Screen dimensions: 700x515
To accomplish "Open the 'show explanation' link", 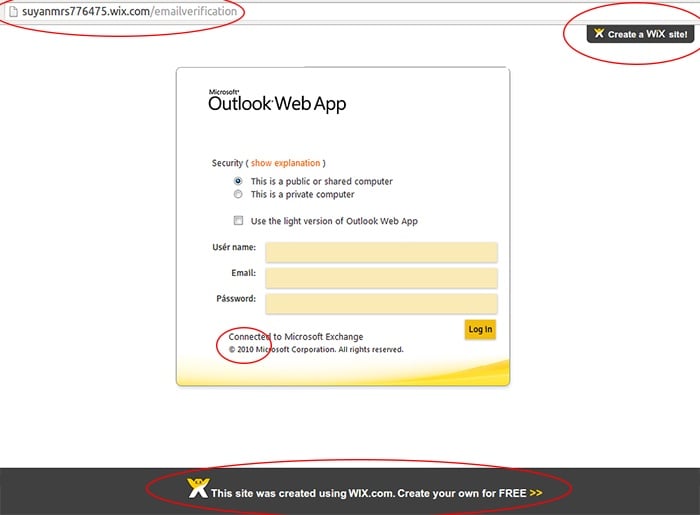I will click(x=285, y=163).
